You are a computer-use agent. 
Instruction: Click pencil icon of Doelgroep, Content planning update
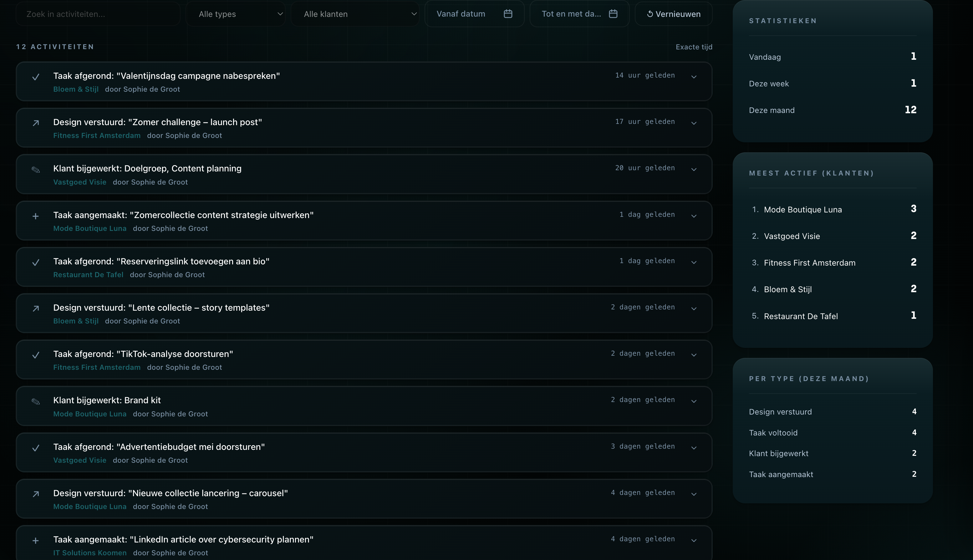[35, 170]
